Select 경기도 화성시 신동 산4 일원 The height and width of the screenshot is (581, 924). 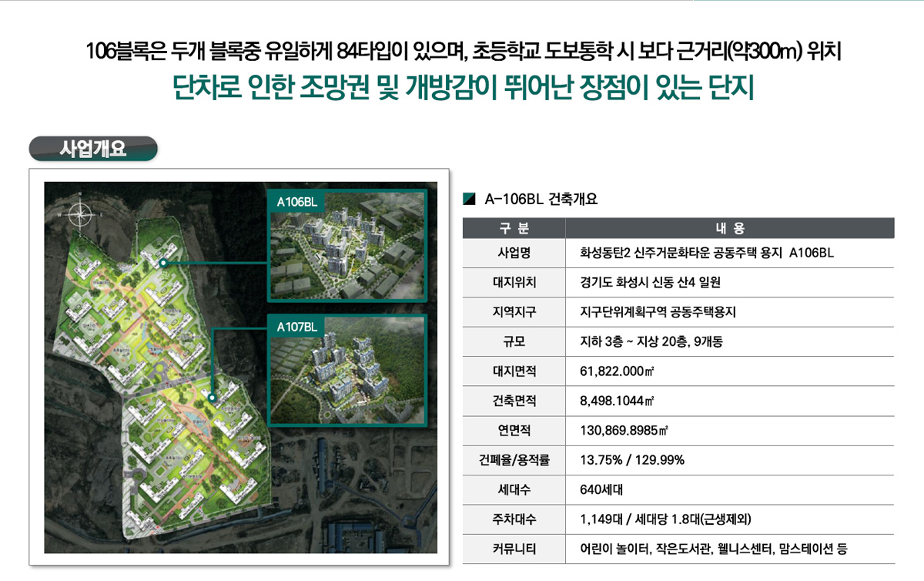(x=650, y=283)
